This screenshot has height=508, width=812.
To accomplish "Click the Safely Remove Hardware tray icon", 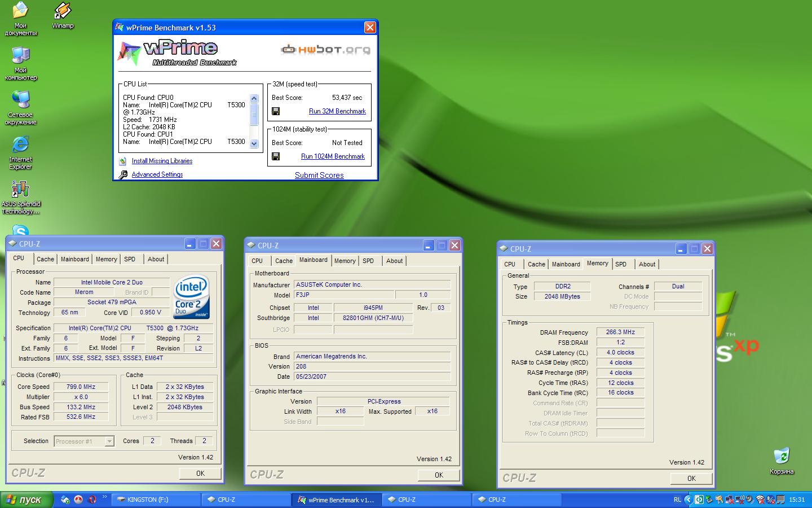I will 709,500.
